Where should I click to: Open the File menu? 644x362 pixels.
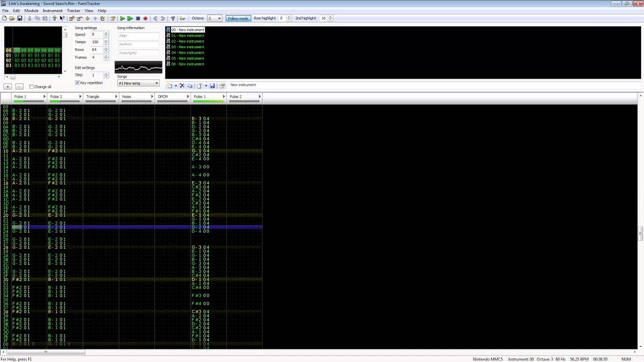pos(5,11)
